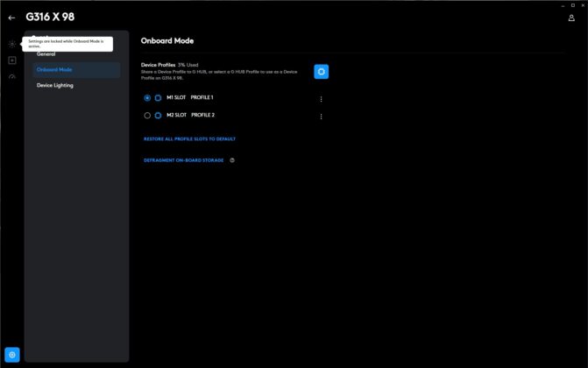
Task: Open the three-dot menu for PROFILE 1
Action: pos(321,99)
